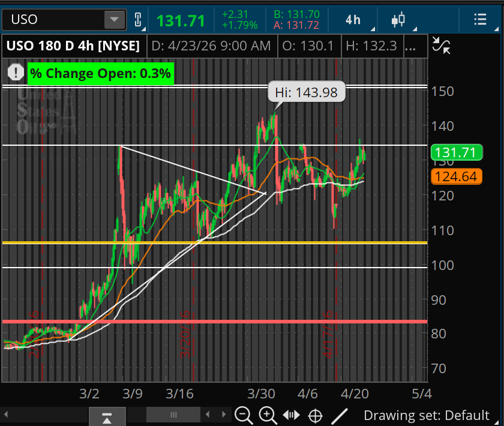
Task: Open the Drawing set: Default menu
Action: point(426,415)
